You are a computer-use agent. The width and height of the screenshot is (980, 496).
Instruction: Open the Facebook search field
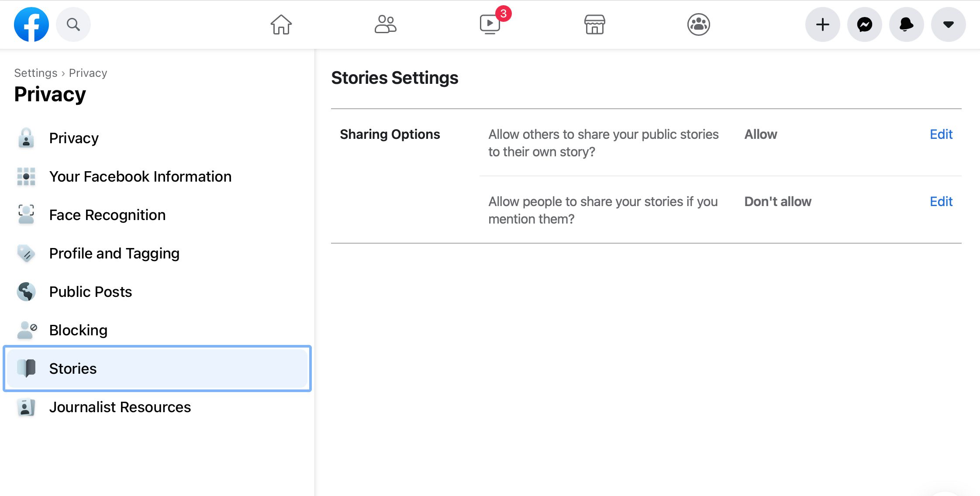(73, 25)
